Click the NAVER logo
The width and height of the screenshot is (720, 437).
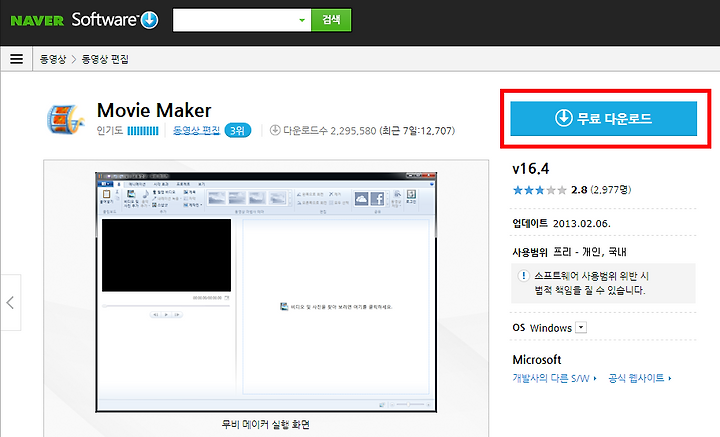[37, 21]
